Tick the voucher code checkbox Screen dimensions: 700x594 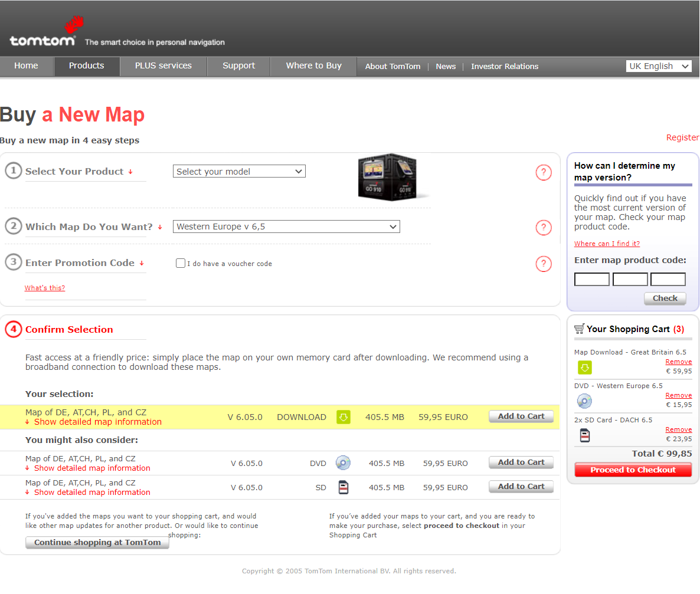[x=181, y=263]
